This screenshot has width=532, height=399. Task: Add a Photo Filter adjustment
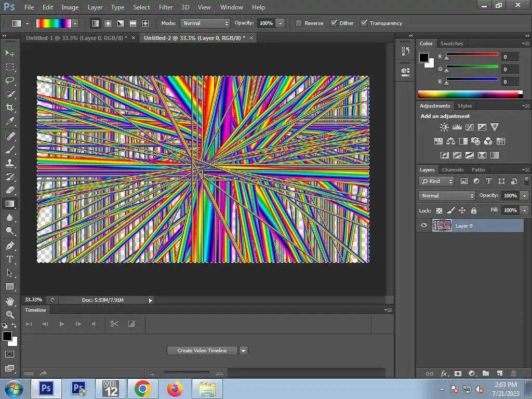pyautogui.click(x=476, y=141)
